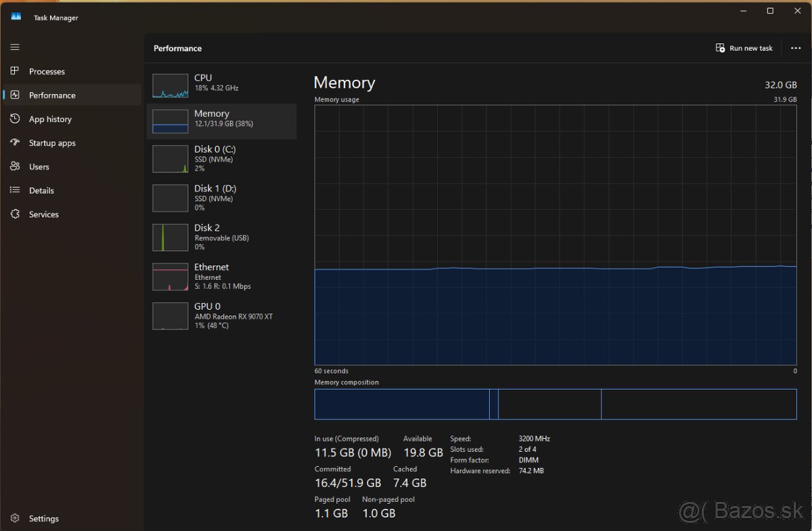Open Task Manager Settings
Image resolution: width=812 pixels, height=531 pixels.
pos(15,518)
